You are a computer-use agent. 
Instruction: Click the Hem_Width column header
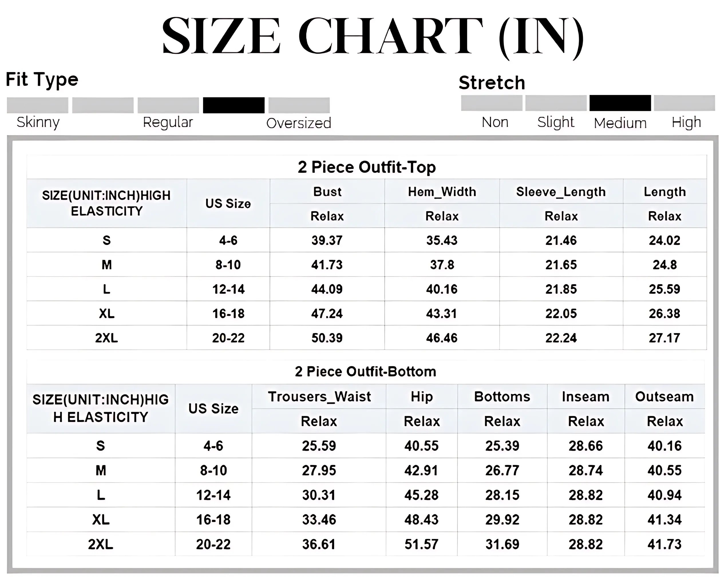click(442, 192)
